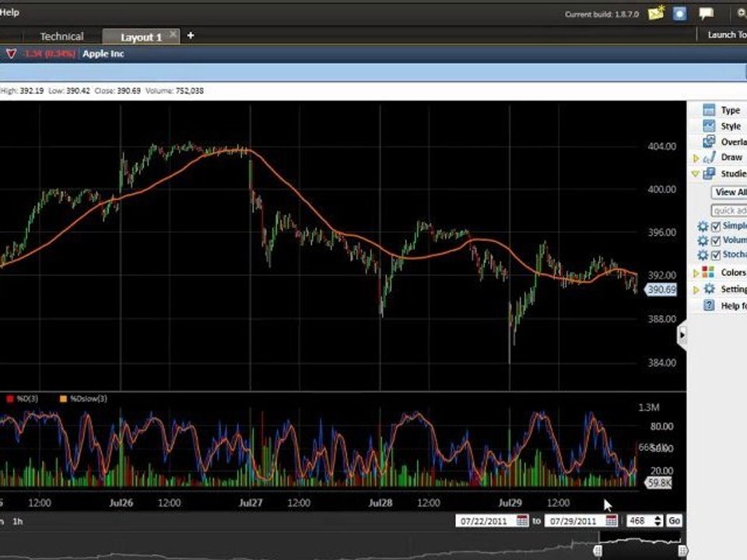The image size is (747, 560).
Task: Select the 1h interval button
Action: click(18, 521)
